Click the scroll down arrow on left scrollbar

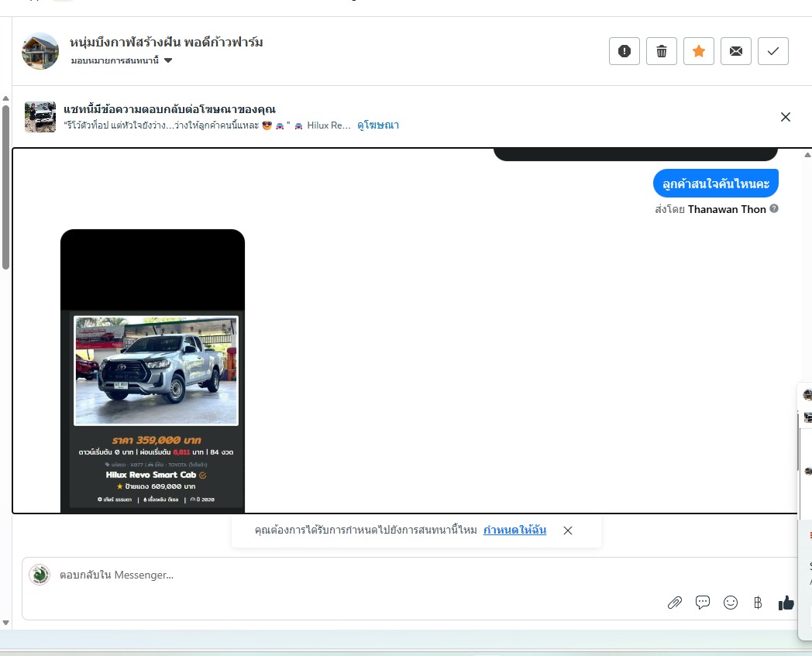point(5,623)
